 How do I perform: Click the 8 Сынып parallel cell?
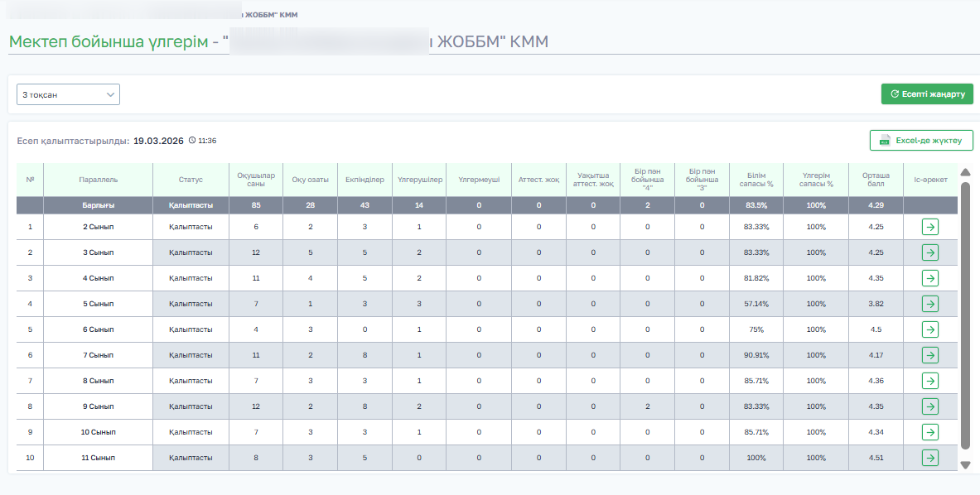pyautogui.click(x=98, y=381)
